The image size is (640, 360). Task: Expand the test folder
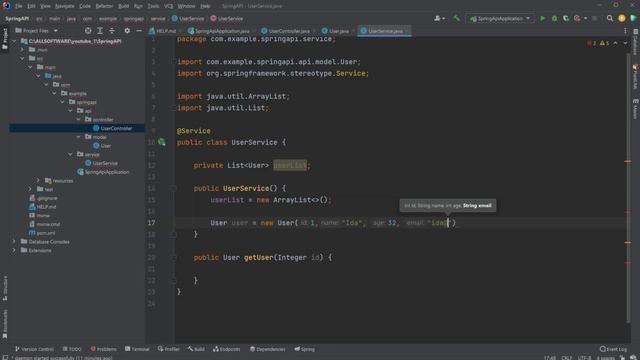tap(30, 189)
